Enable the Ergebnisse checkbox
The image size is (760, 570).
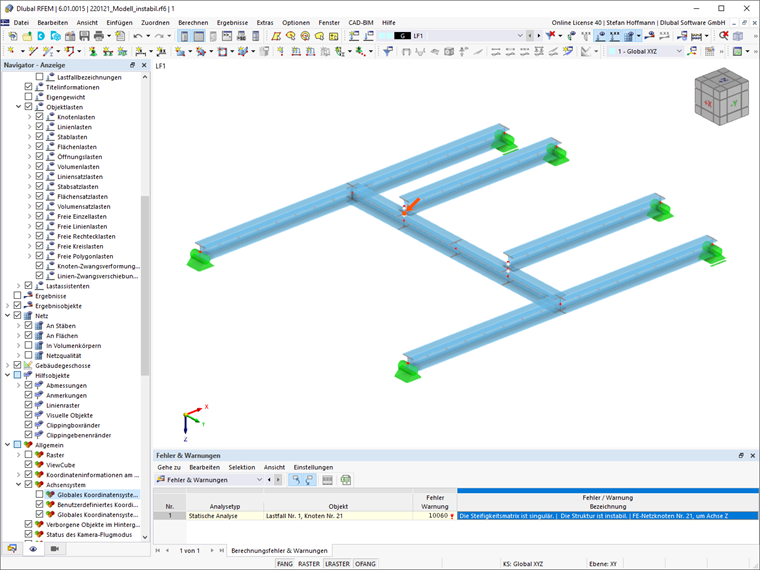coord(17,296)
